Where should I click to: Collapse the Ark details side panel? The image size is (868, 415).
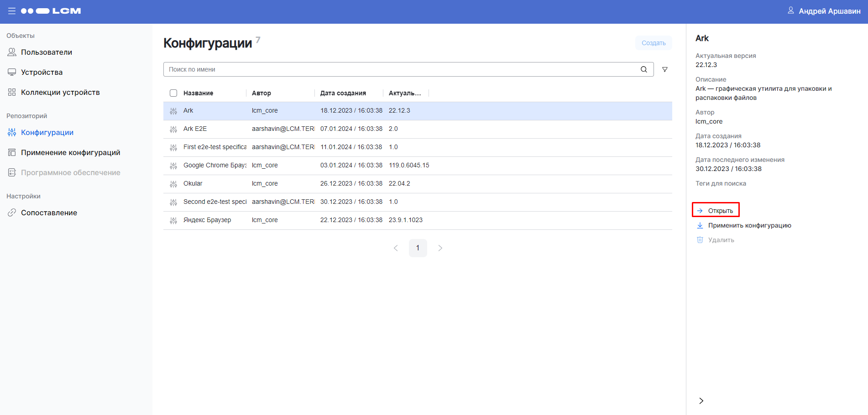[x=701, y=400]
